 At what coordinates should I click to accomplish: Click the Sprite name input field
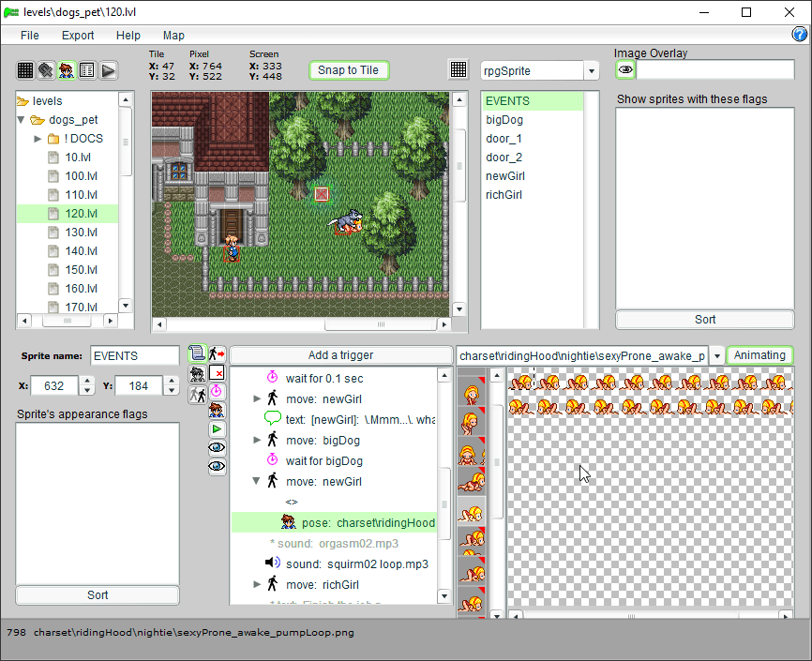pyautogui.click(x=134, y=356)
